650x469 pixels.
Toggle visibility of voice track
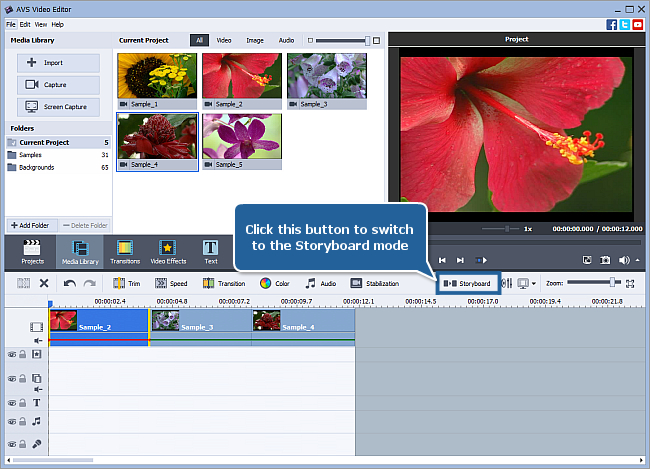point(12,444)
